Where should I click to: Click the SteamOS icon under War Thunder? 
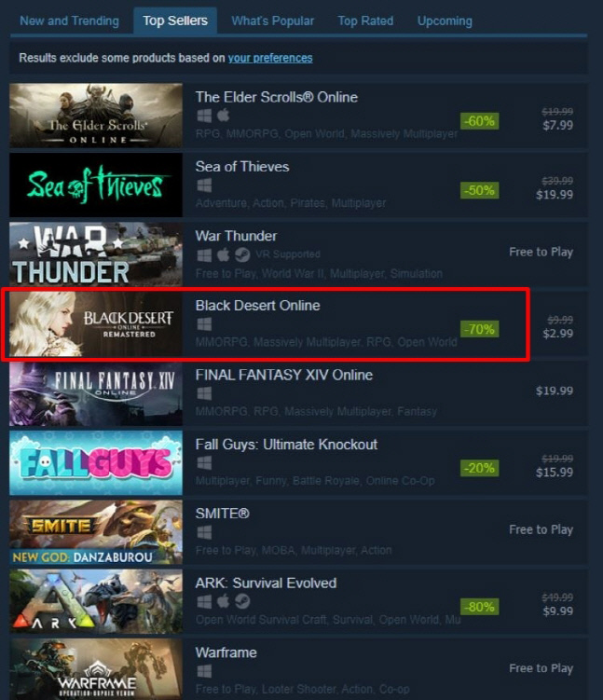pyautogui.click(x=242, y=254)
